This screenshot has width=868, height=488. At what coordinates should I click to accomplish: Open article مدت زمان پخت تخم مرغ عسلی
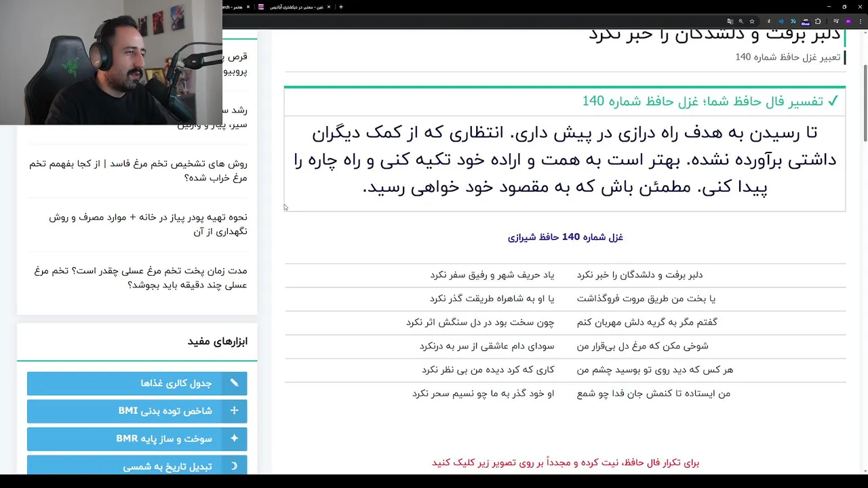click(x=140, y=278)
